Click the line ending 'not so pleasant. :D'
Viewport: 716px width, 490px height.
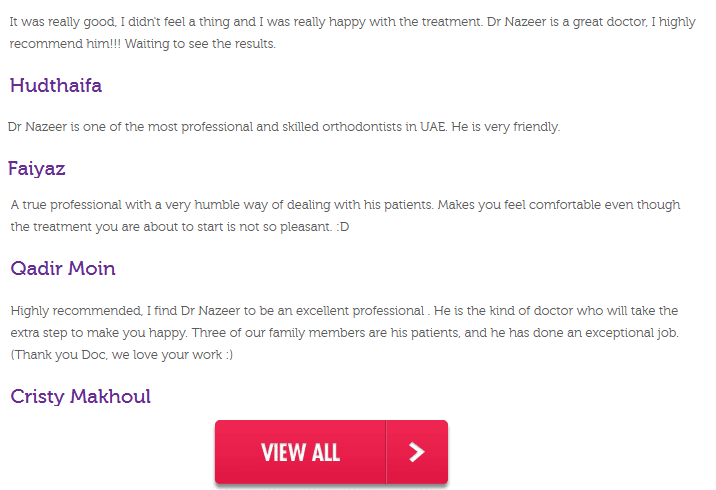(x=179, y=227)
